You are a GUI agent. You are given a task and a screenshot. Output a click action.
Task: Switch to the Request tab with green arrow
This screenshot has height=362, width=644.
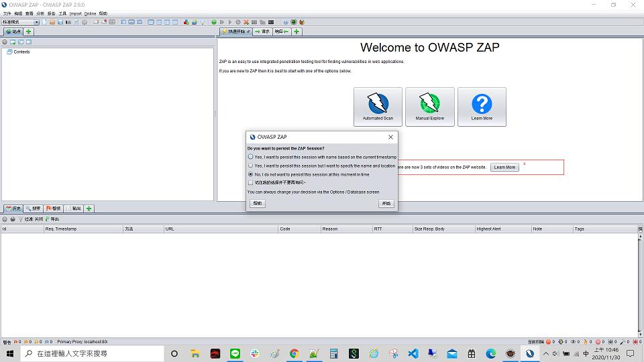(262, 32)
